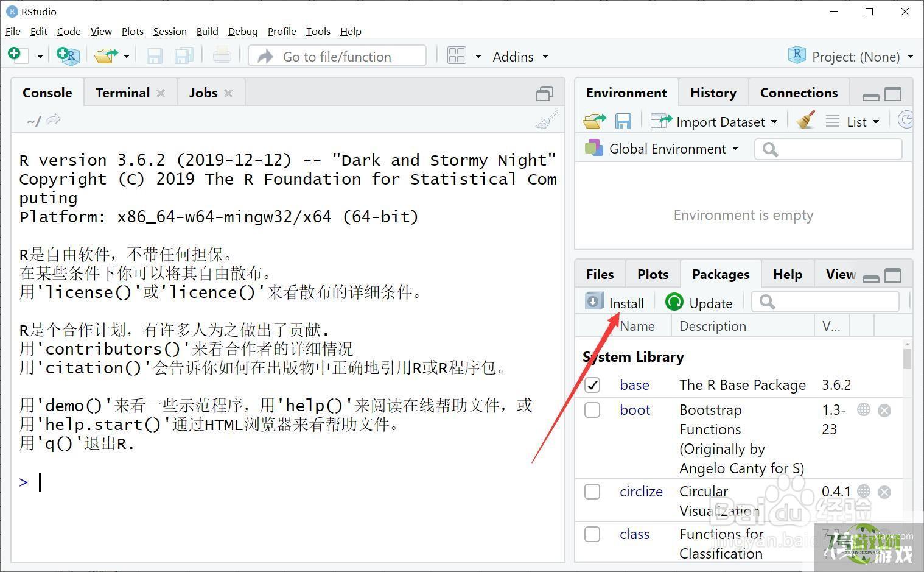
Task: Open the panes layout dropdown arrow
Action: pyautogui.click(x=478, y=57)
